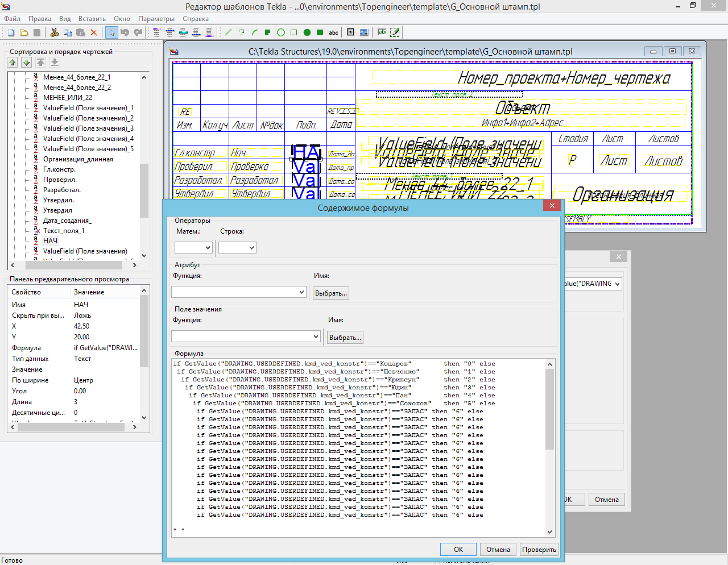Select the hollow Rectangle drawing tool

click(x=294, y=32)
